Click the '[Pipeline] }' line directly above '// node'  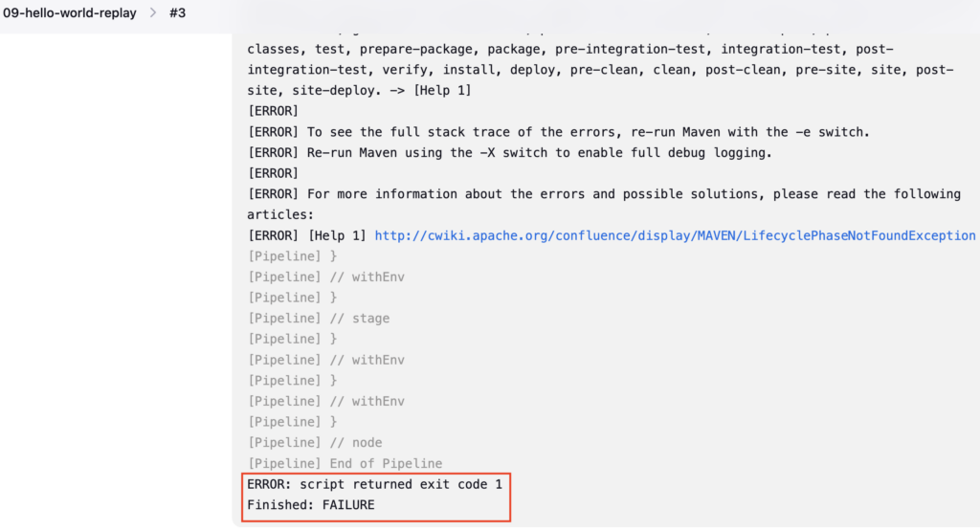(x=293, y=422)
